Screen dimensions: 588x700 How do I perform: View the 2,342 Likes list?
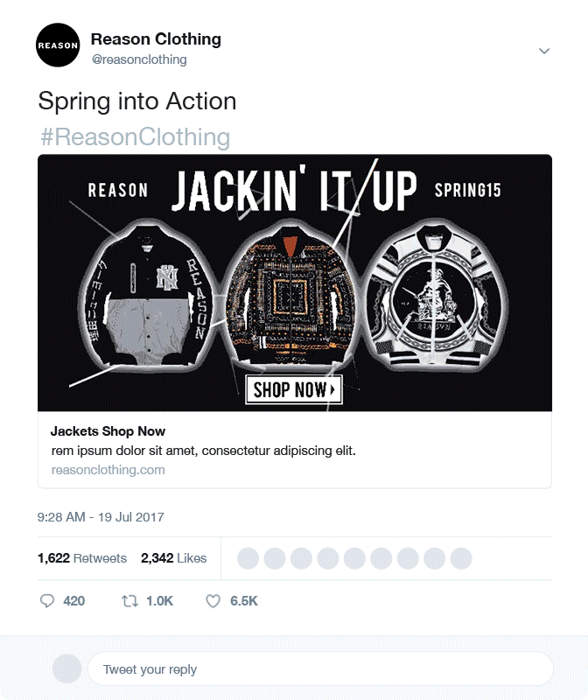tap(173, 558)
